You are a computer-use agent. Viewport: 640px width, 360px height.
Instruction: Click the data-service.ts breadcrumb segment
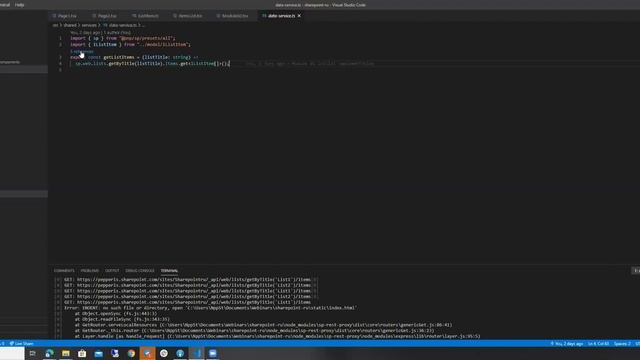(x=120, y=25)
